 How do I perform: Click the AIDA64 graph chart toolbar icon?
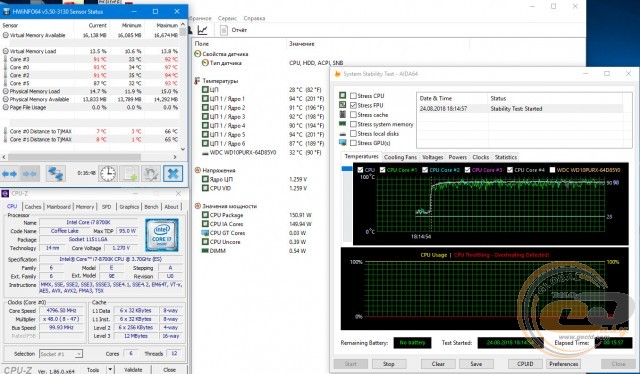click(x=203, y=30)
